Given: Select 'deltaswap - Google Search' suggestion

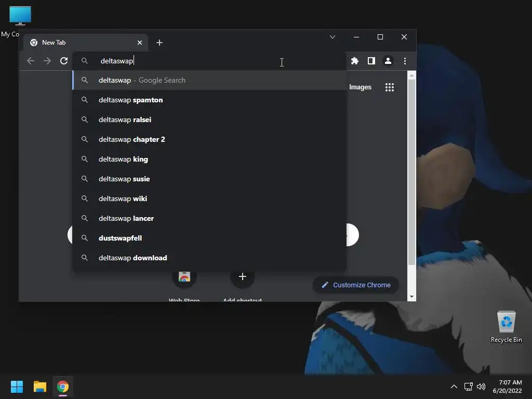Looking at the screenshot, I should click(210, 80).
